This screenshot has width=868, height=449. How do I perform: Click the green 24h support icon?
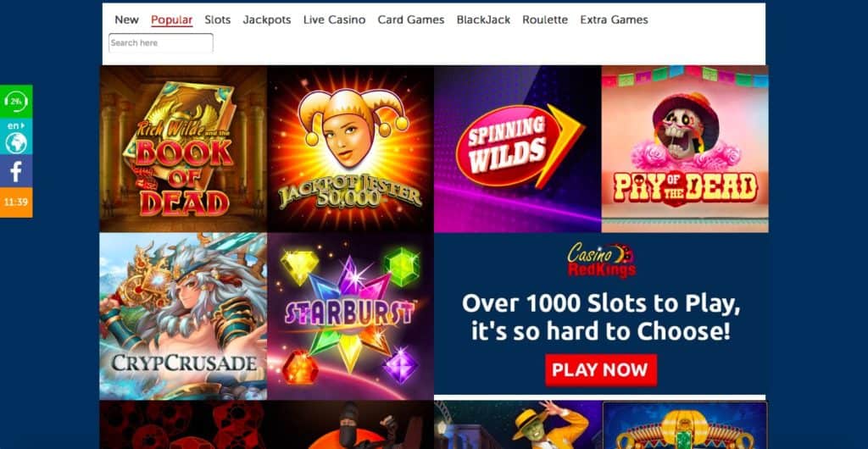tap(16, 101)
